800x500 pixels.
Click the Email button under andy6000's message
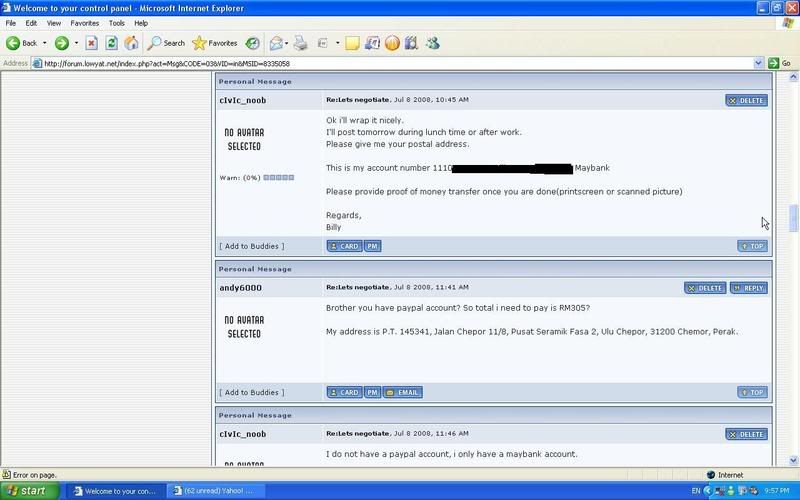click(402, 393)
